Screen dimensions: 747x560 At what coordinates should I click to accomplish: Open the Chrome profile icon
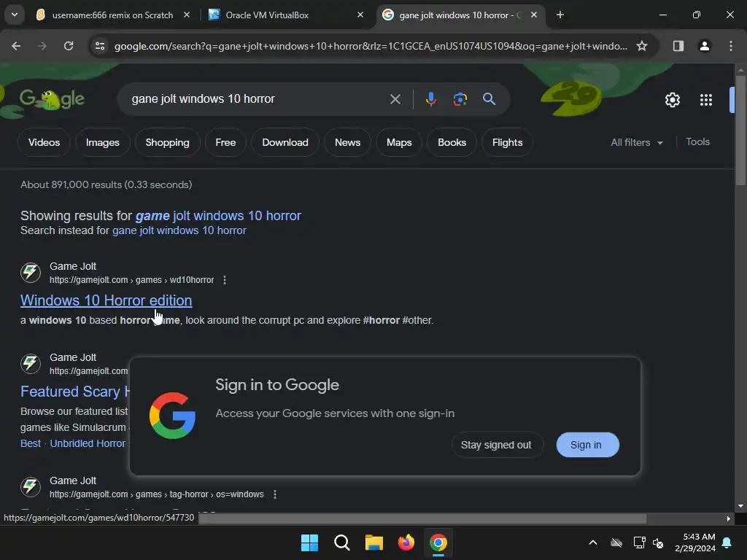pos(704,46)
